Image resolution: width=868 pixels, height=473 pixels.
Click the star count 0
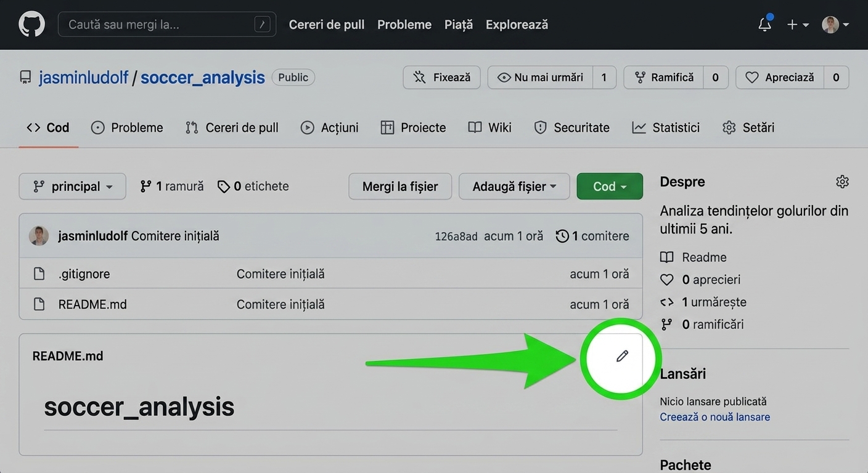click(836, 78)
